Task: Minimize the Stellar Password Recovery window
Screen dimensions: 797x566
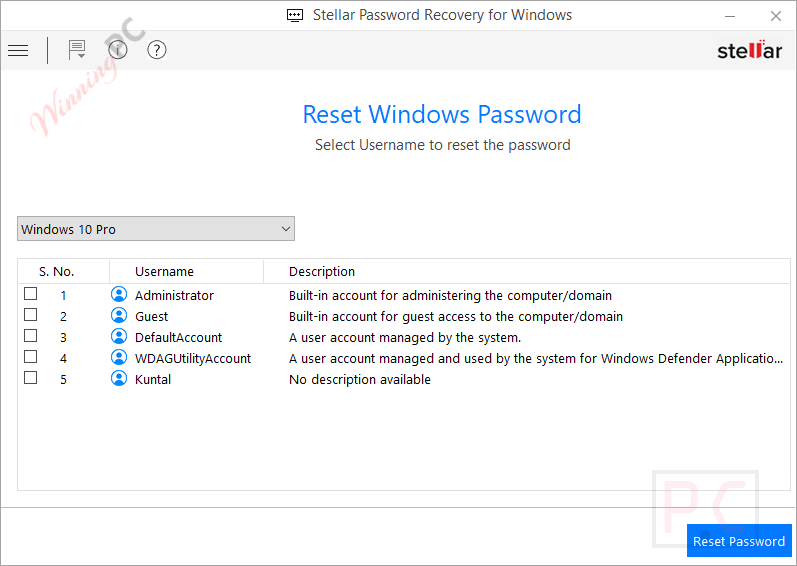Action: [x=730, y=16]
